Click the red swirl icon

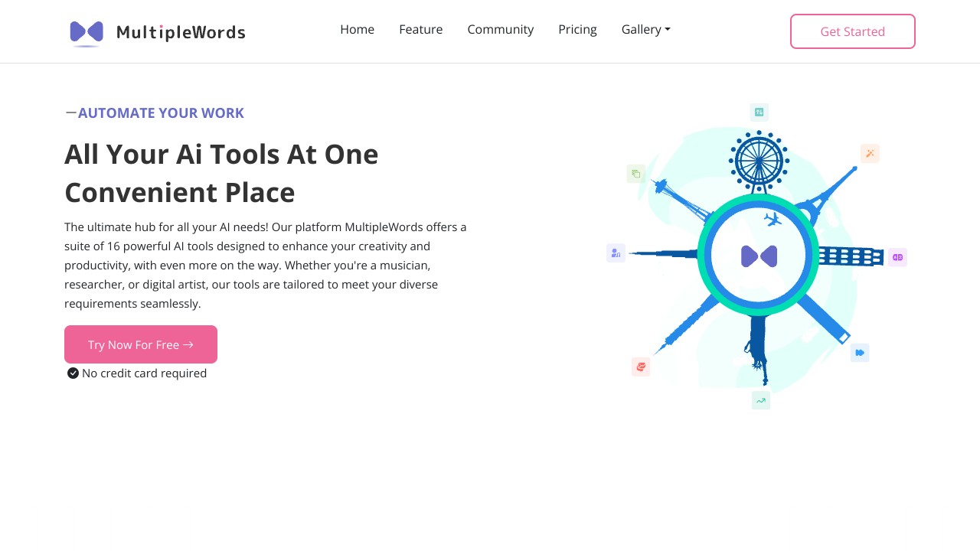pyautogui.click(x=641, y=367)
